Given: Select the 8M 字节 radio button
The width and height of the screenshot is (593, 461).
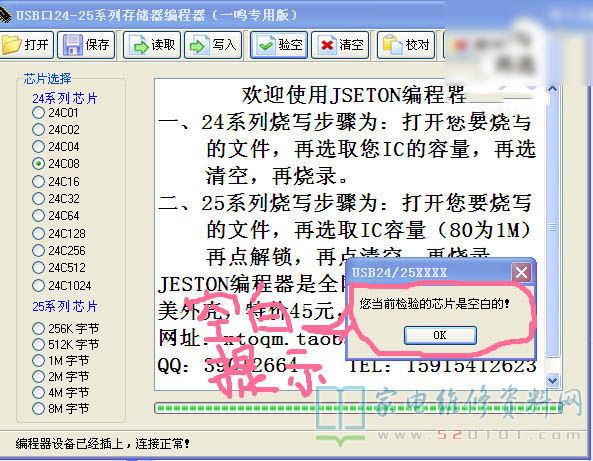Looking at the screenshot, I should click(x=38, y=408).
